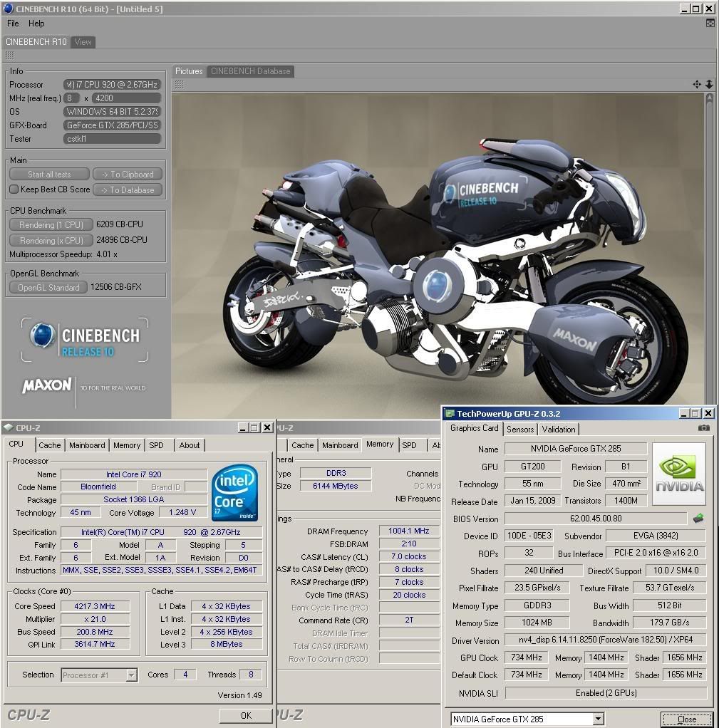Click the CPU count field showing 8
Screen dimensions: 719x728
point(71,98)
